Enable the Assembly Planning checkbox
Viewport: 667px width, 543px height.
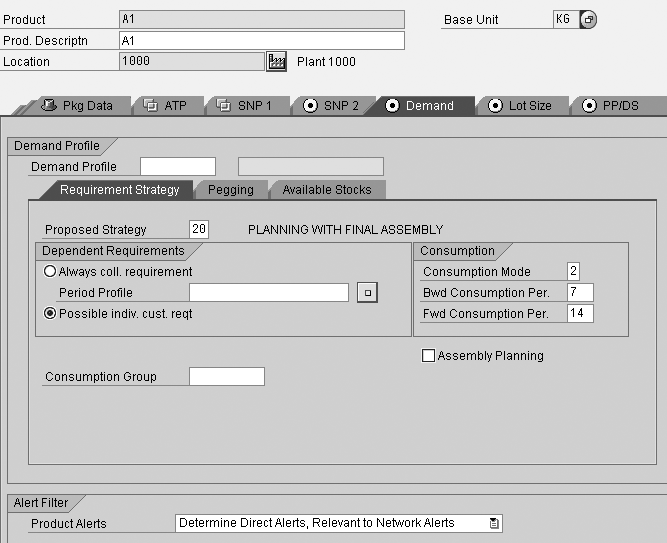tap(428, 355)
